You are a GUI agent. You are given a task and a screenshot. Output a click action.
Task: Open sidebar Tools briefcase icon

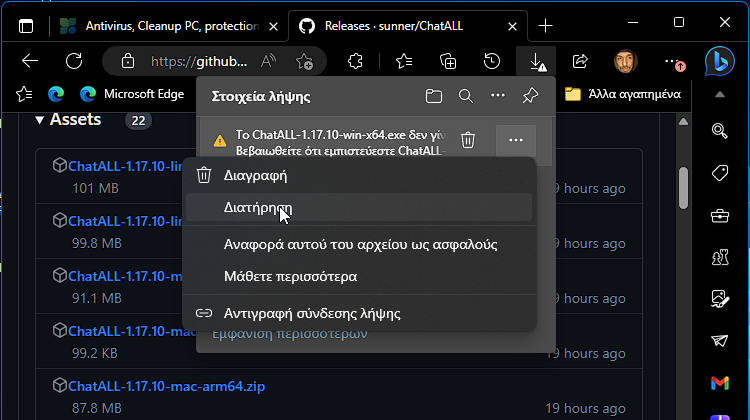(719, 216)
